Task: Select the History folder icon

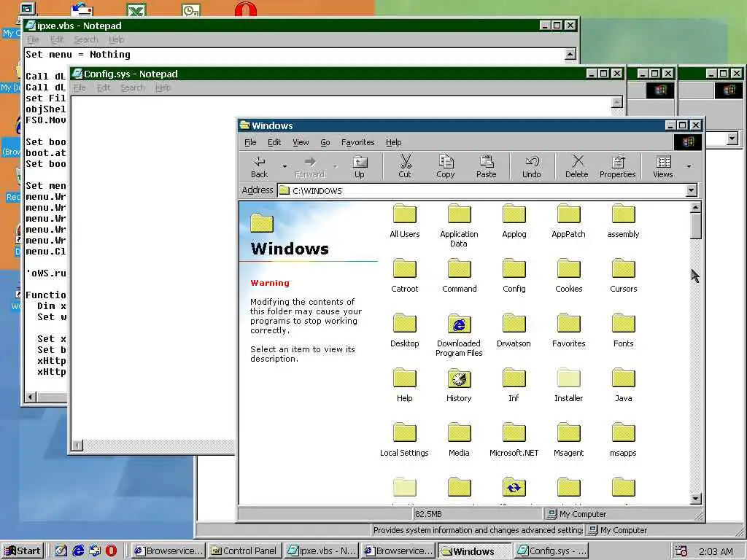Action: click(460, 379)
